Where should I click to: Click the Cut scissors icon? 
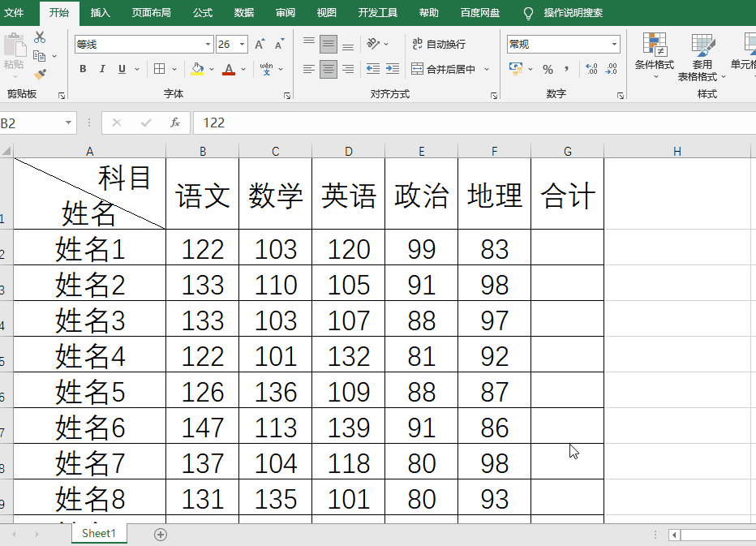tap(40, 37)
